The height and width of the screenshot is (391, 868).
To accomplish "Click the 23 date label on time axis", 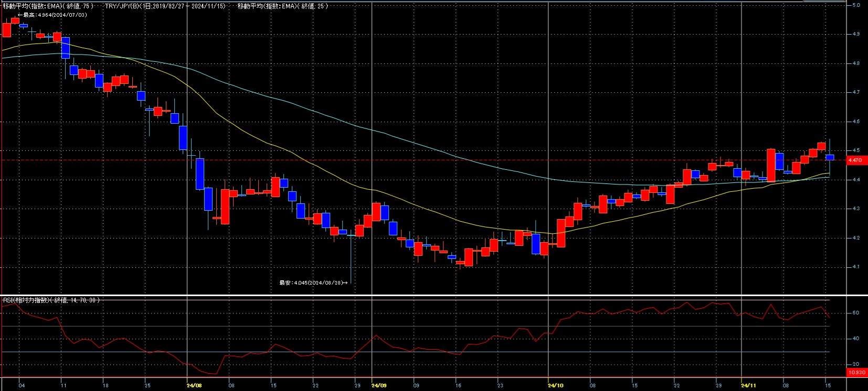I will [500, 386].
